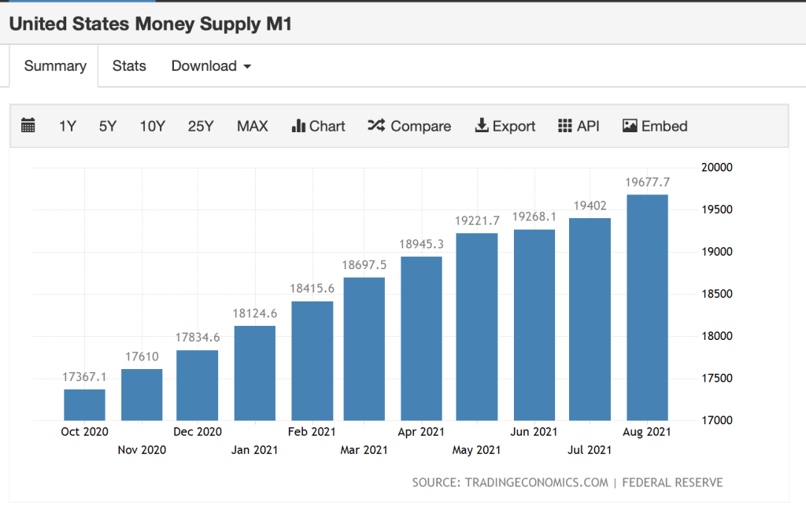The height and width of the screenshot is (532, 806).
Task: Click the shuffle icon beside Compare
Action: pos(376,126)
